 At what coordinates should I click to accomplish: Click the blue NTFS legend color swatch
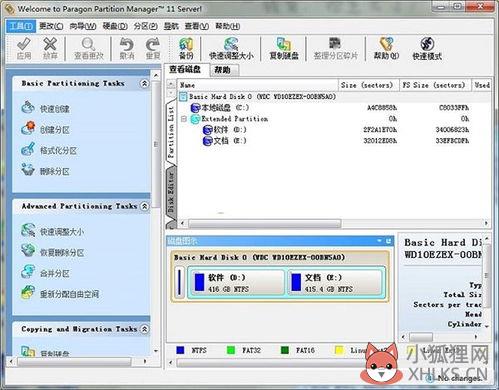tap(180, 350)
